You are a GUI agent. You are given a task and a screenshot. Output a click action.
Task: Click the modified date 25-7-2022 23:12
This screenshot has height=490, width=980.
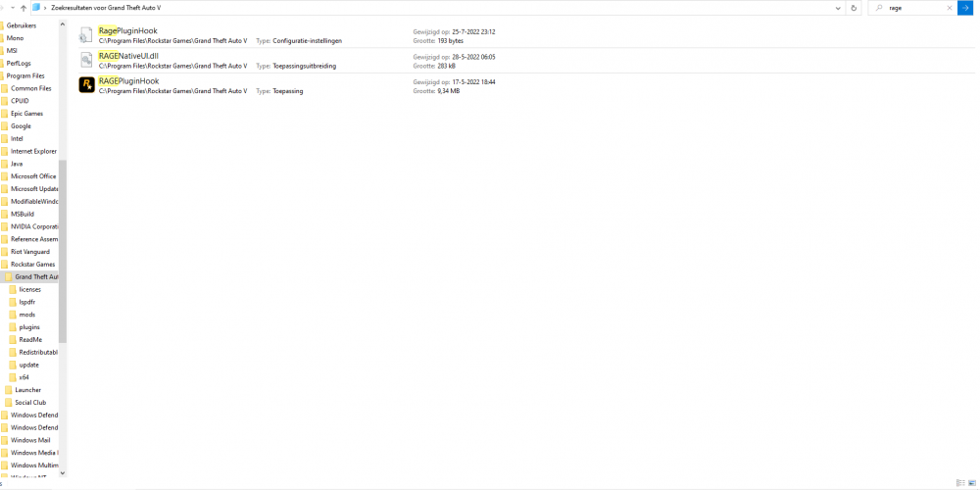[x=473, y=31]
